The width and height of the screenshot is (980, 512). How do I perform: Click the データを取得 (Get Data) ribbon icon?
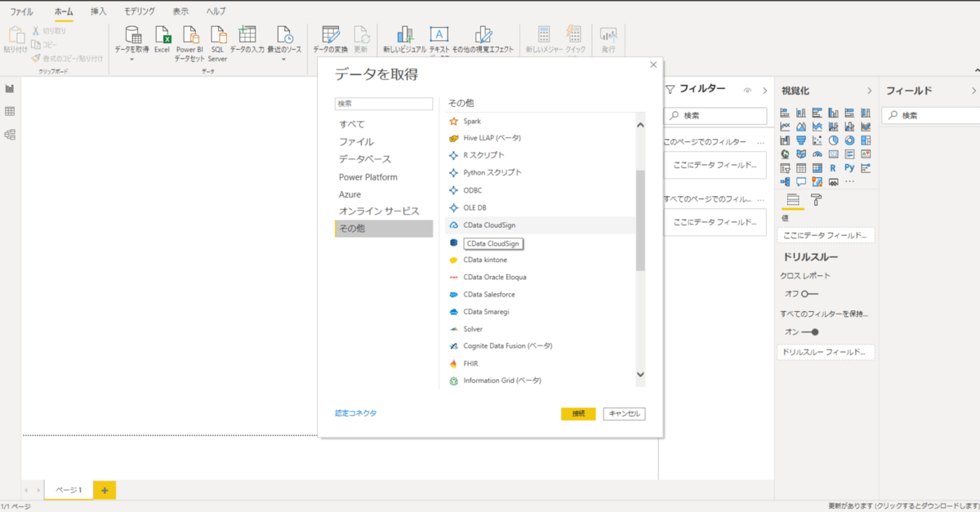[x=132, y=35]
